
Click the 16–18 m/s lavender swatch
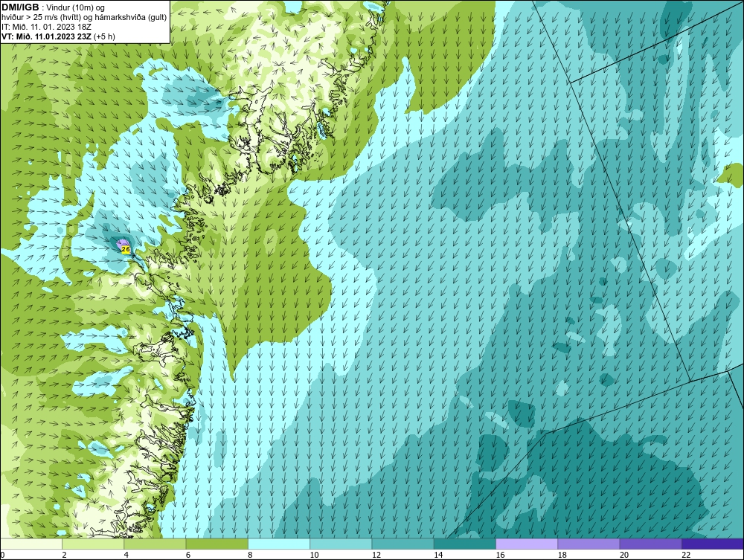pyautogui.click(x=527, y=544)
